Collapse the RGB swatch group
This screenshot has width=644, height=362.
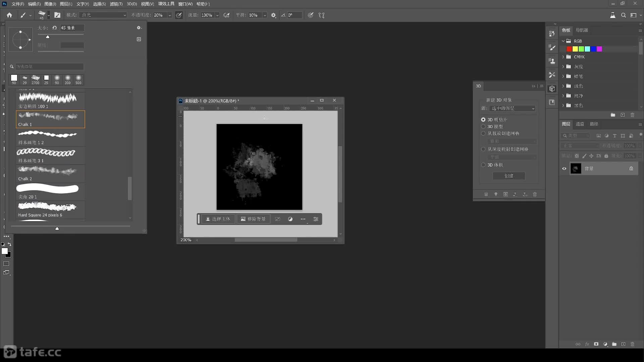pos(563,41)
